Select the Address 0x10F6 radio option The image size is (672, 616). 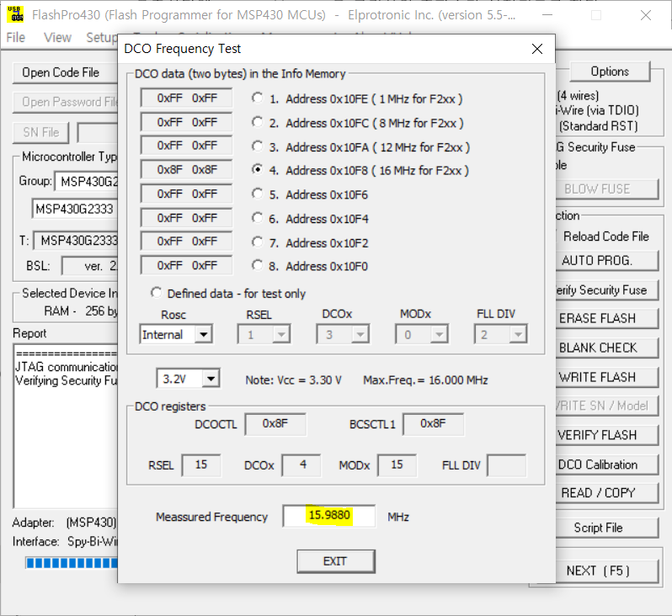[257, 194]
